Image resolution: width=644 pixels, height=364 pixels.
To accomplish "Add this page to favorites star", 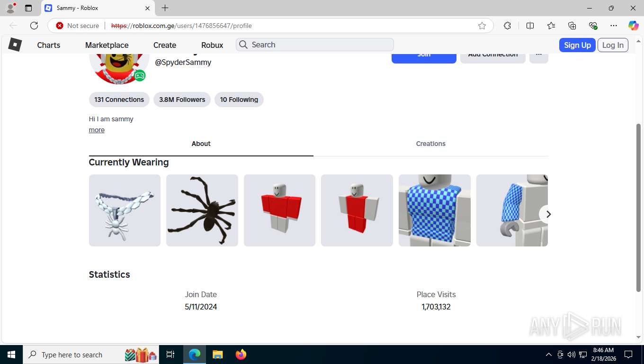I will [482, 26].
